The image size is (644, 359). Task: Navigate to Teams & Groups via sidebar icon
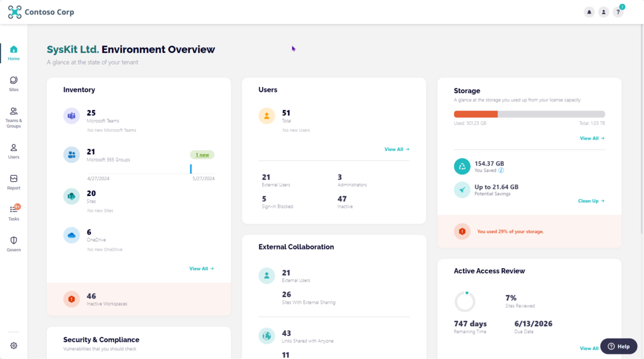pyautogui.click(x=13, y=111)
